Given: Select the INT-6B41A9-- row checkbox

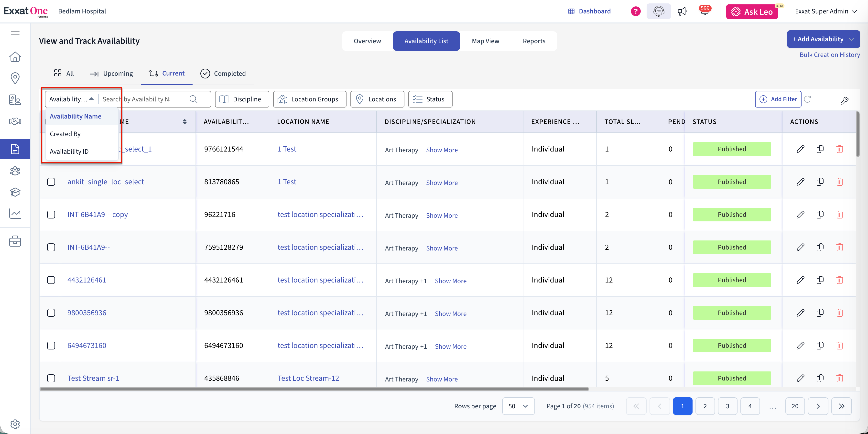Looking at the screenshot, I should tap(51, 247).
